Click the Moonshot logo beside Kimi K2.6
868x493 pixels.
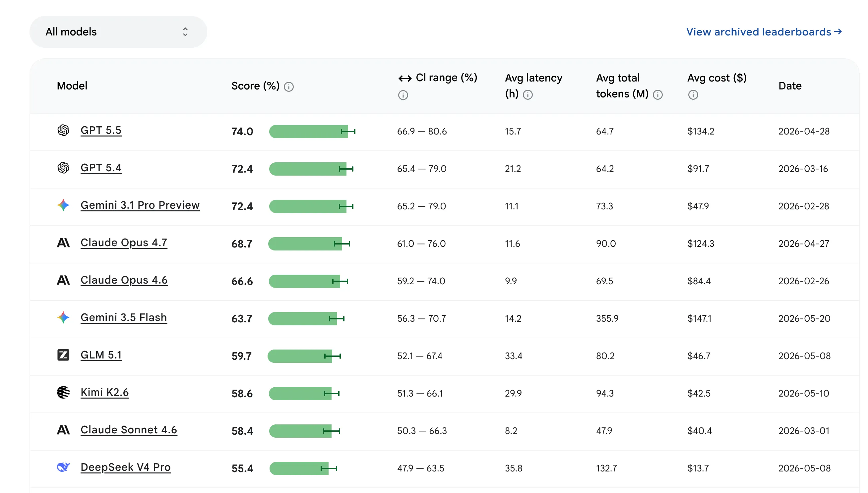click(x=63, y=392)
